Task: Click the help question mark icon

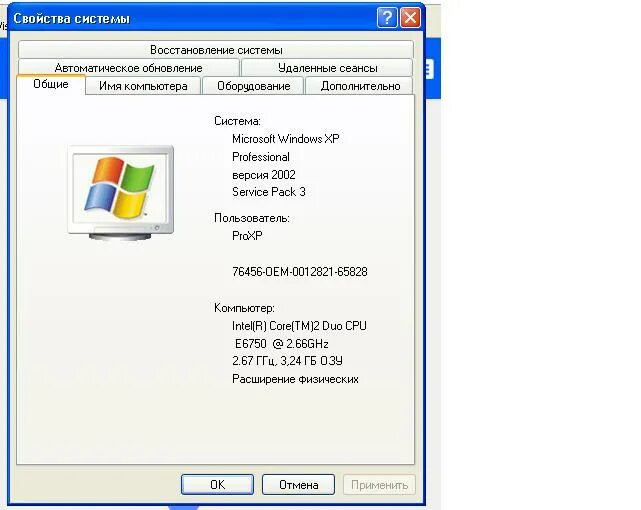Action: click(x=387, y=18)
